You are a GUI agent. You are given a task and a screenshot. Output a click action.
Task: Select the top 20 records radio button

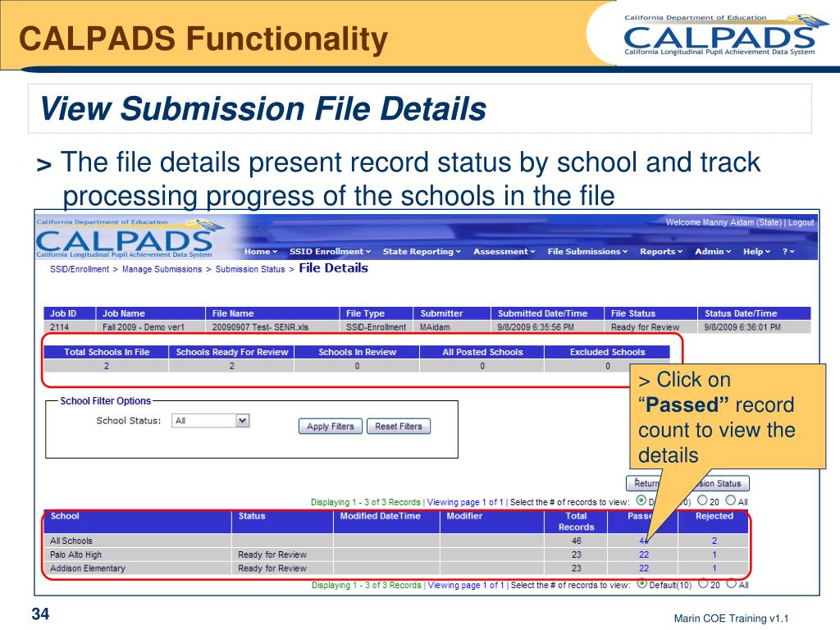point(702,500)
